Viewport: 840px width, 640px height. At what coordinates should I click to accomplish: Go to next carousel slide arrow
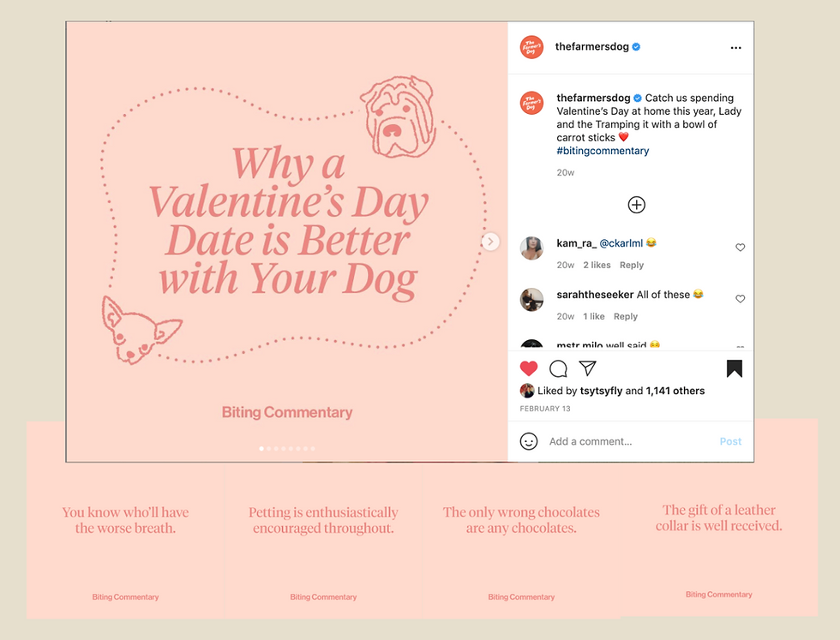point(490,242)
